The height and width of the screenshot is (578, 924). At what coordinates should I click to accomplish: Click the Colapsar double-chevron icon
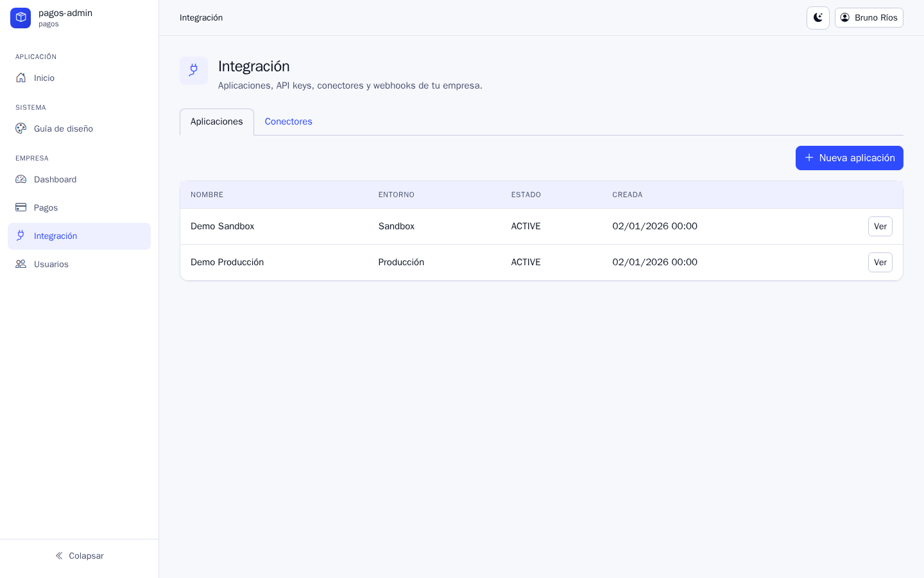tap(59, 556)
